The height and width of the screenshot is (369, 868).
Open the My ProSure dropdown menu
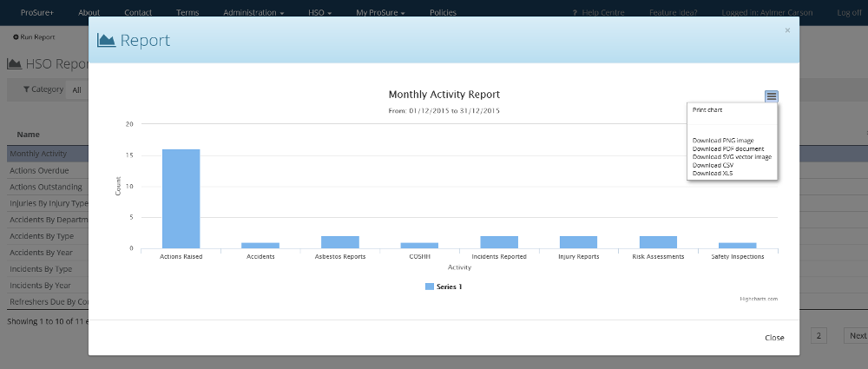[380, 13]
